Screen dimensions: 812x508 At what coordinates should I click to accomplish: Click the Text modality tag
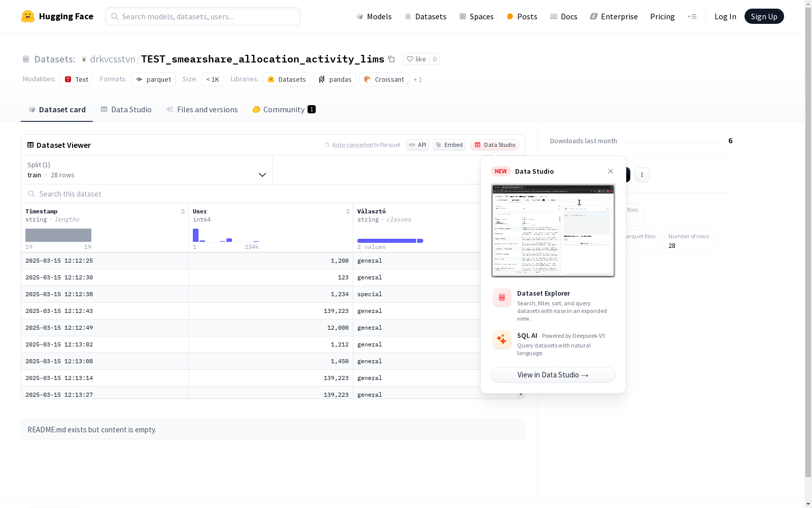tap(77, 79)
